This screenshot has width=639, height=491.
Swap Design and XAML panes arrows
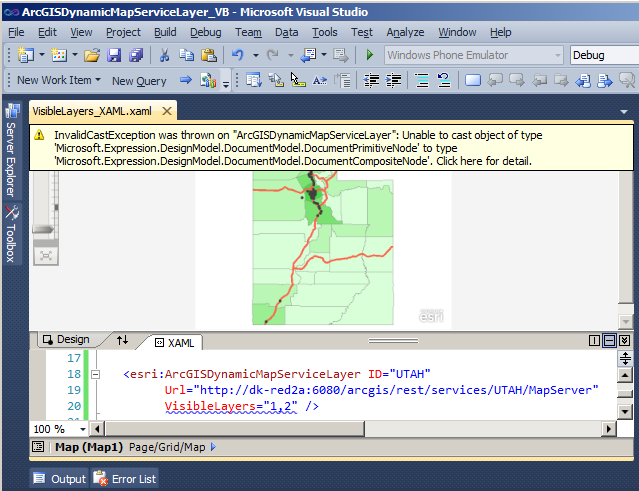[122, 340]
